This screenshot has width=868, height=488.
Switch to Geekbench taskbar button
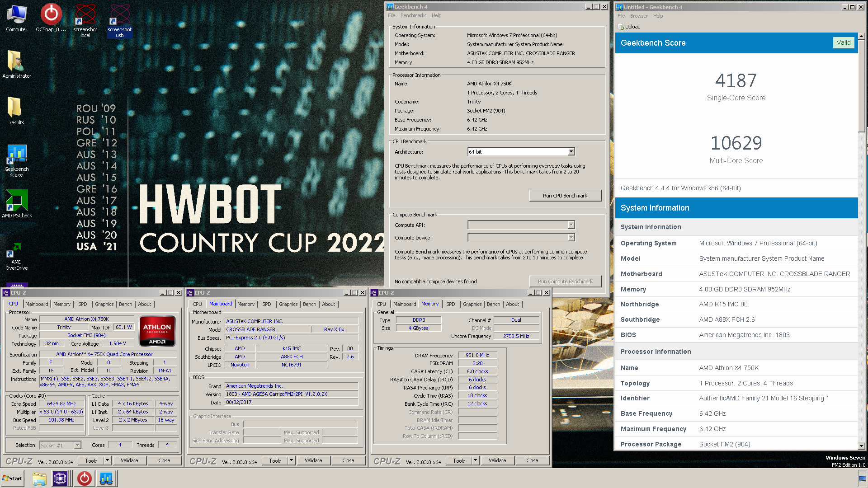pos(106,479)
